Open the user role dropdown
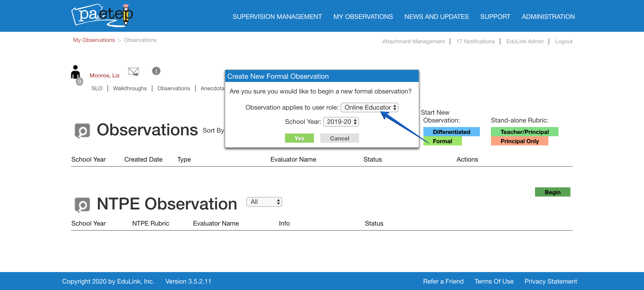Viewport: 644px width, 290px height. pos(369,107)
